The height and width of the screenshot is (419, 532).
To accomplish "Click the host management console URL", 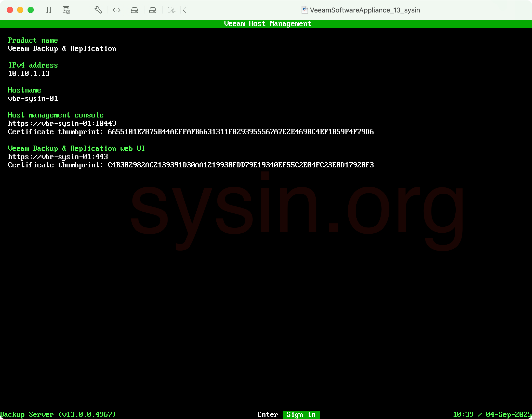I will tap(62, 123).
